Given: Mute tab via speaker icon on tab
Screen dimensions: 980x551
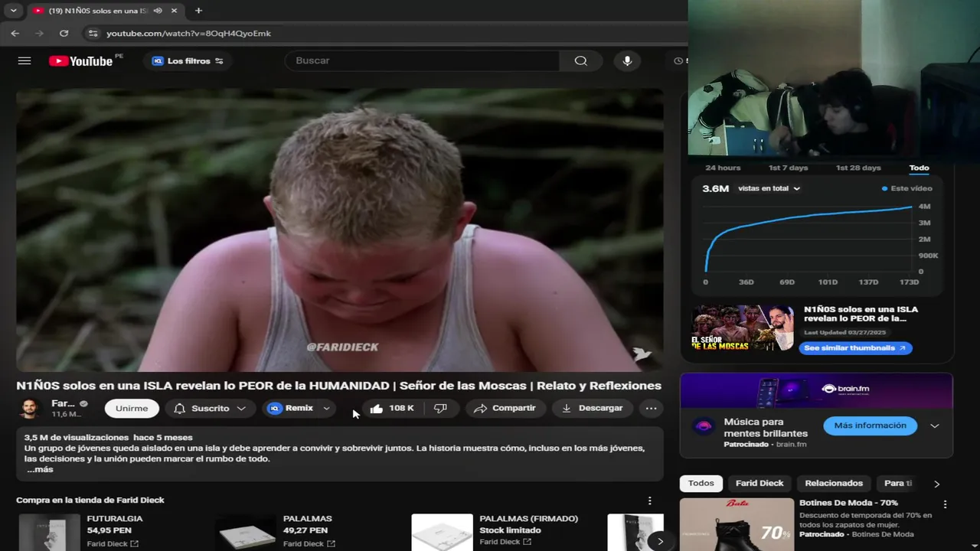Looking at the screenshot, I should (x=157, y=11).
